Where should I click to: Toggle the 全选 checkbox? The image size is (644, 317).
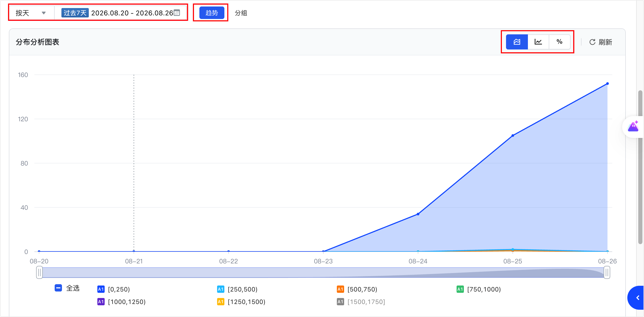(58, 288)
